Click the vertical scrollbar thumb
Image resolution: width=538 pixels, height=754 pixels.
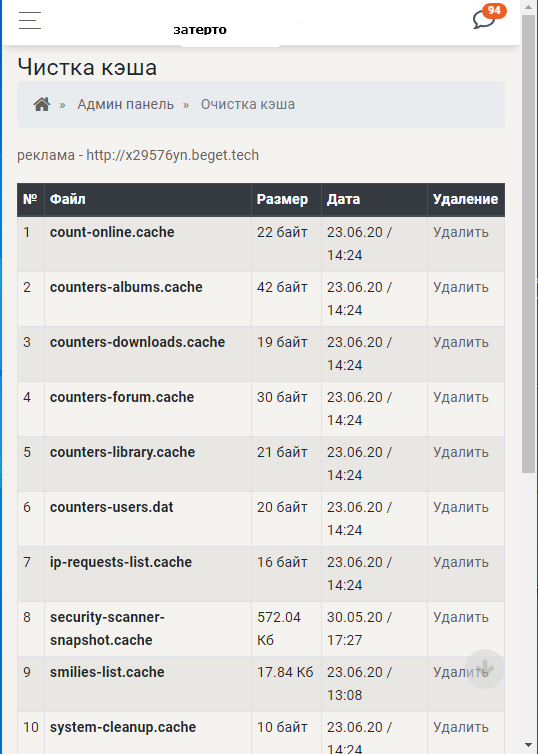(529, 242)
